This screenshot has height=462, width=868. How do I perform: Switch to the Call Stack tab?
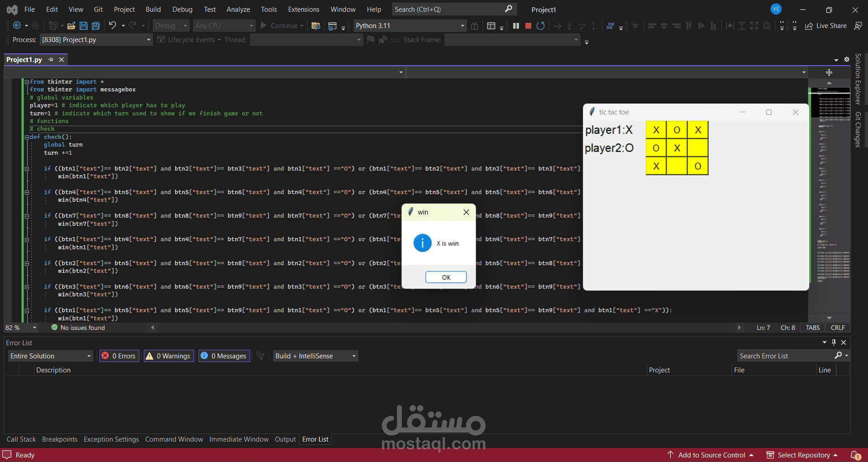[21, 439]
